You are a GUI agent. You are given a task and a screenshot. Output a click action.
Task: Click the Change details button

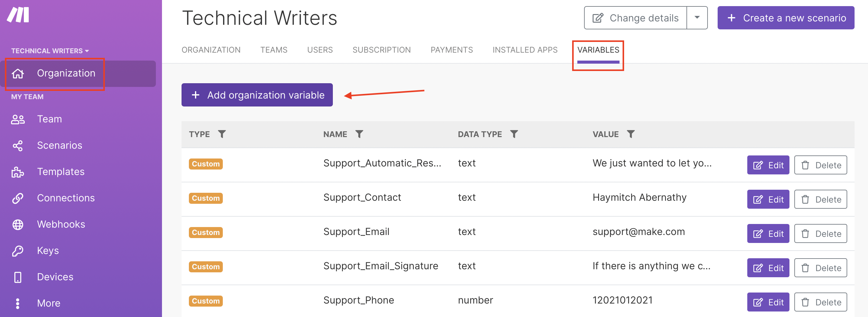635,18
